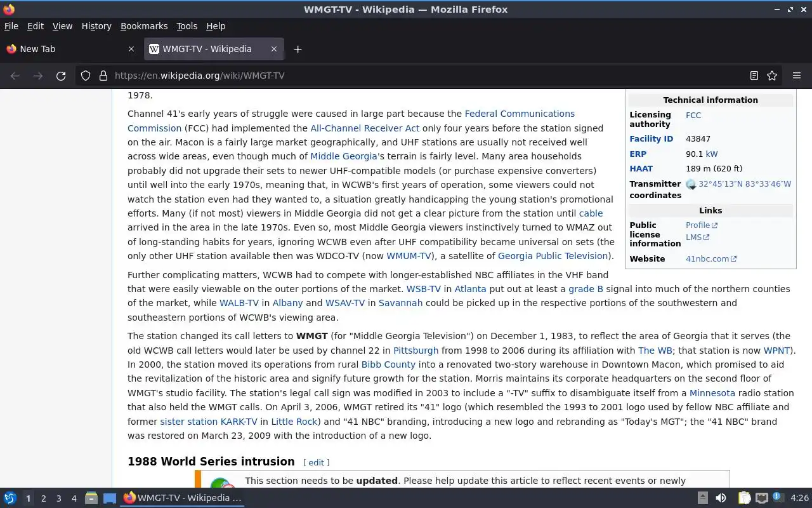This screenshot has height=508, width=812.
Task: Open the Bookmarks menu
Action: click(x=144, y=26)
